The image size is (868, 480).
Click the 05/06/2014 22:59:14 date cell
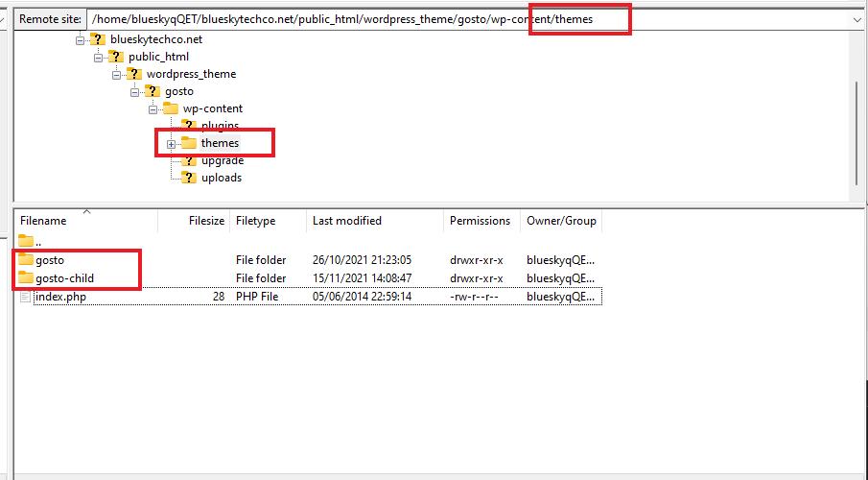tap(362, 297)
